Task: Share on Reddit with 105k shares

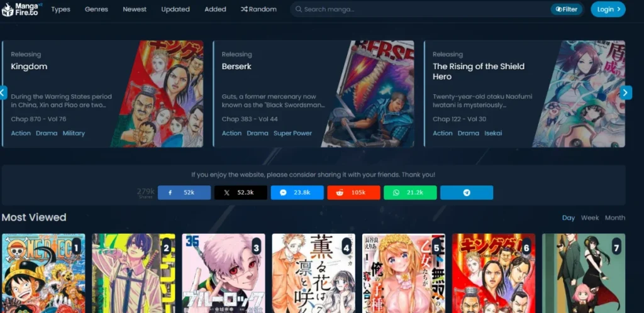Action: point(353,192)
